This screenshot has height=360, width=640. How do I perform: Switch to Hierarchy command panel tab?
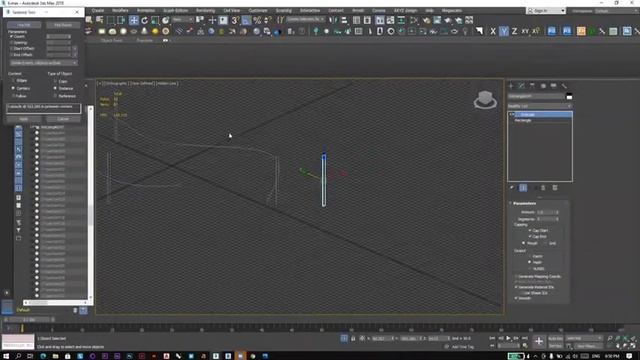coord(532,86)
